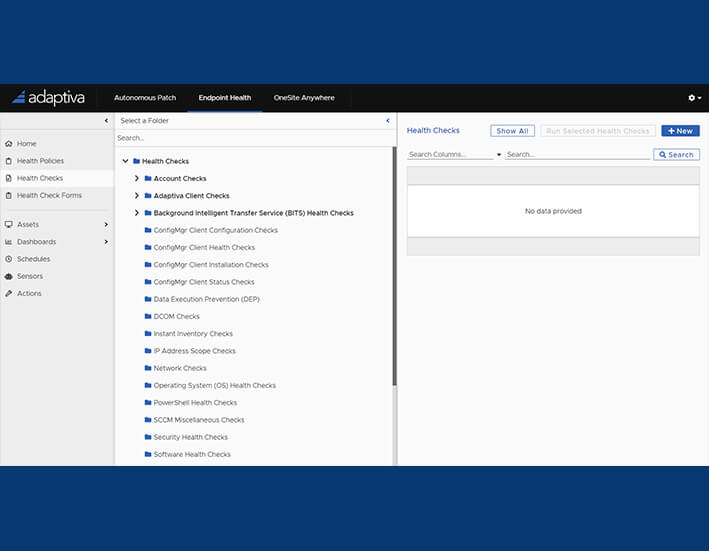This screenshot has height=551, width=709.
Task: Click the Actions wrench icon
Action: (x=9, y=293)
